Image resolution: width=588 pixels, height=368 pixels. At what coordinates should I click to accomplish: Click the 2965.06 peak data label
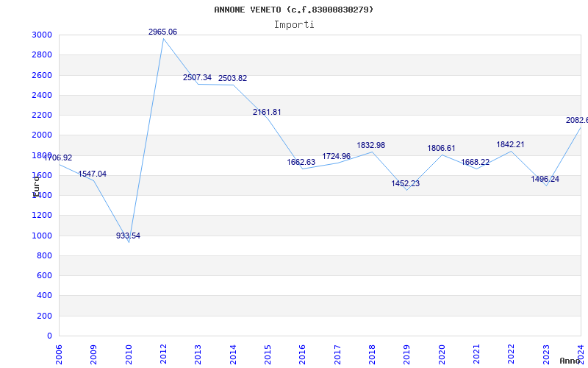162,32
